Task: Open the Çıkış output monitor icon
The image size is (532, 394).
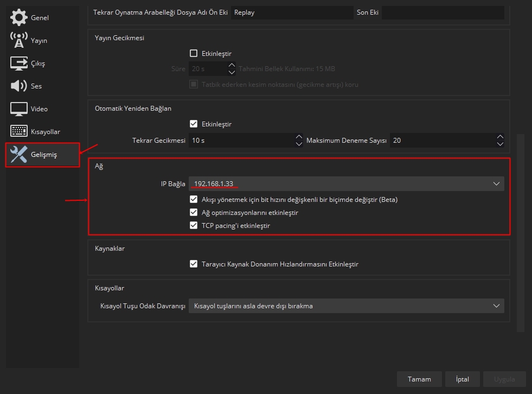Action: tap(18, 63)
